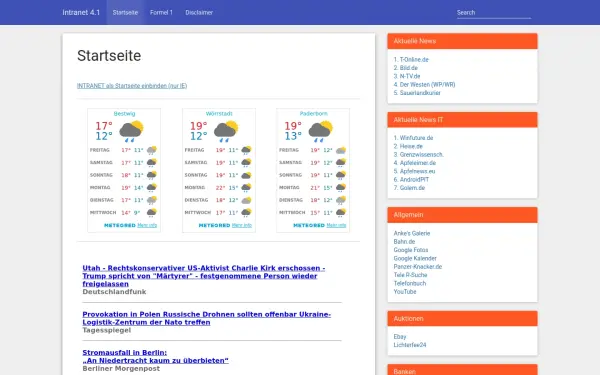Viewport: 600px width, 375px height.
Task: Open the Provokation in Polen news headline
Action: (207, 318)
